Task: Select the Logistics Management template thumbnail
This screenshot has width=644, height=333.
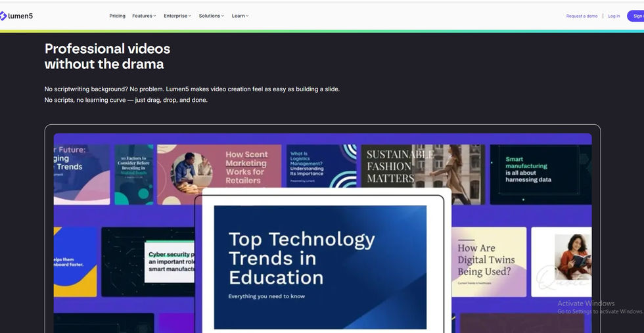Action: click(x=321, y=166)
